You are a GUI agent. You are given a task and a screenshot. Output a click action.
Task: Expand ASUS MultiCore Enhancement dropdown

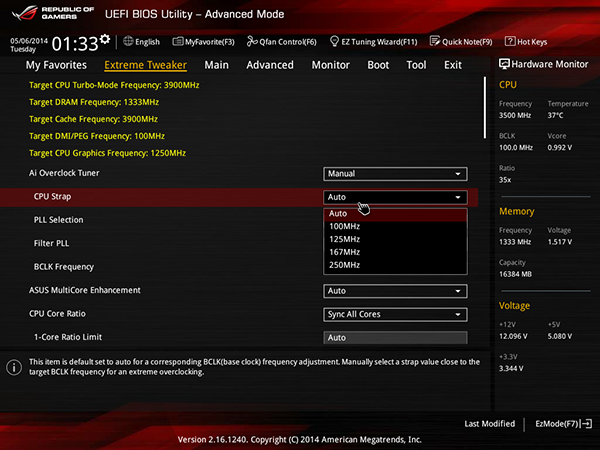[x=395, y=291]
